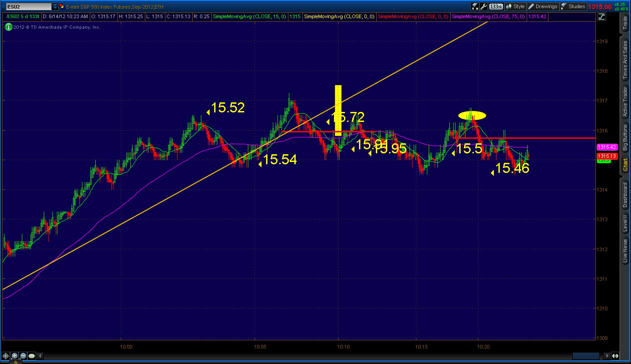Click the magenta SimpleMovingAvg (CLOSE, 75, 0) label
Viewport: 631px width, 364px height.
pos(488,17)
